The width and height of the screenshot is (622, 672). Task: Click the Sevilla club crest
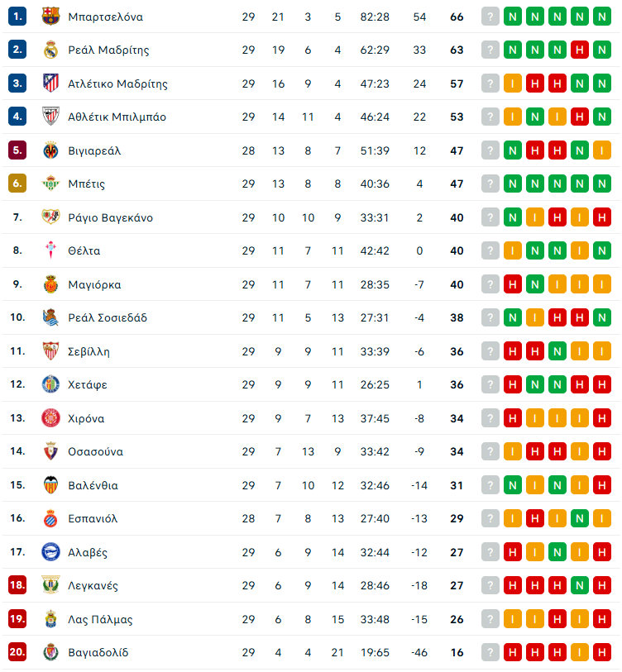pyautogui.click(x=50, y=351)
